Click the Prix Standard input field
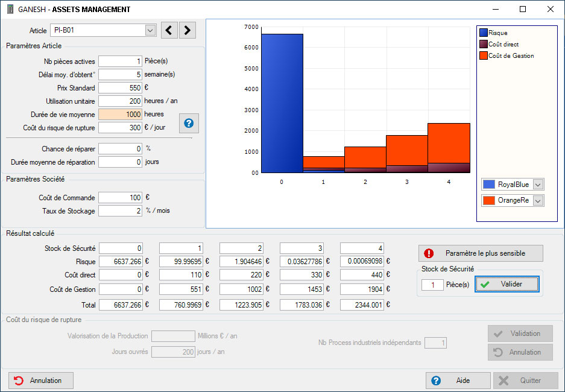 (x=120, y=88)
